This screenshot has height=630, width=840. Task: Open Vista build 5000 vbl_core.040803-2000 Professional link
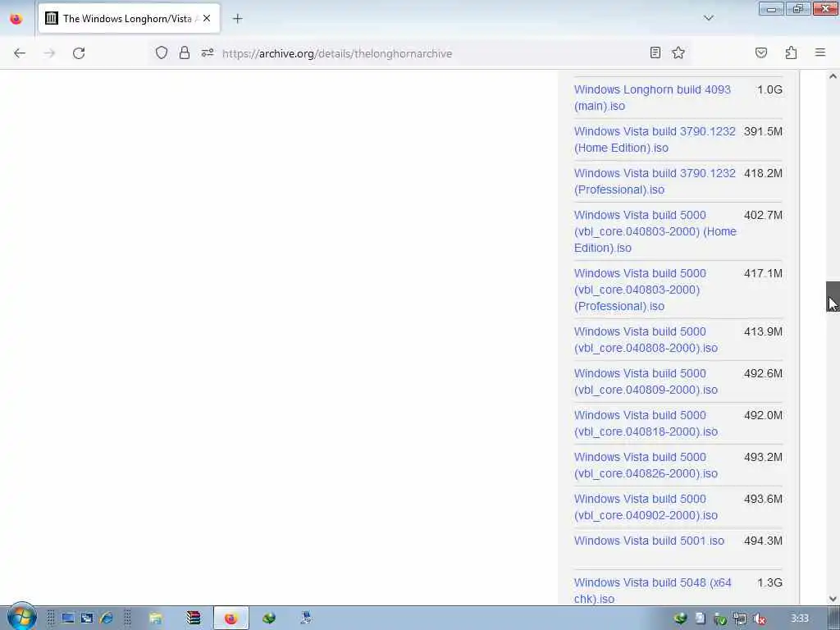640,290
